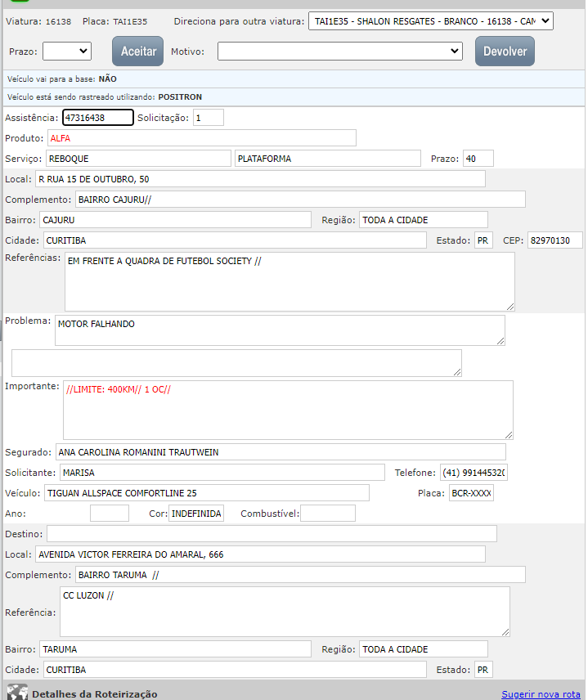Click the Referências text area
The height and width of the screenshot is (700, 588).
(x=290, y=281)
